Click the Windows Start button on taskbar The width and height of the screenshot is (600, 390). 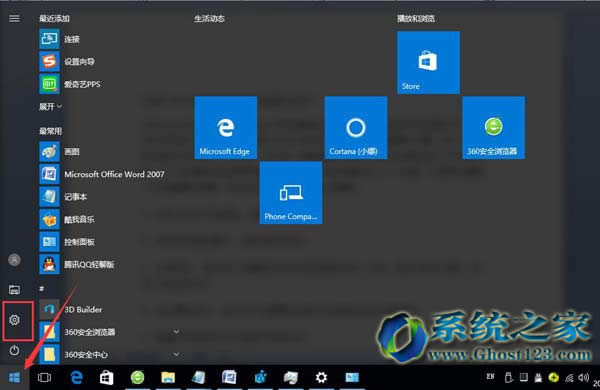[15, 377]
